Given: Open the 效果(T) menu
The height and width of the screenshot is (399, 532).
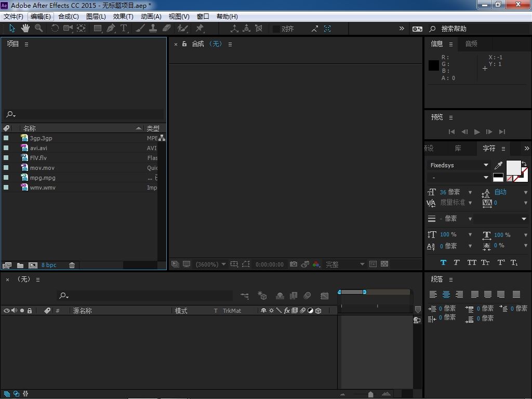Looking at the screenshot, I should 123,16.
